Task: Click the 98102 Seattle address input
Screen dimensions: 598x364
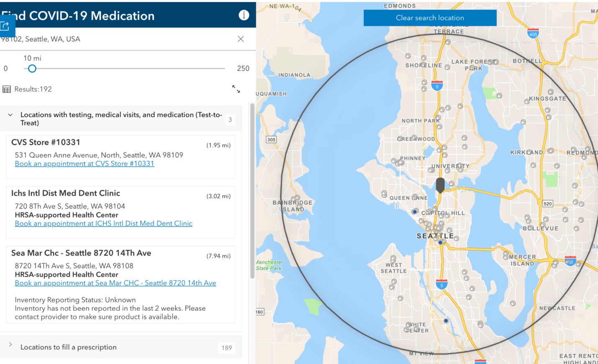Action: point(117,39)
